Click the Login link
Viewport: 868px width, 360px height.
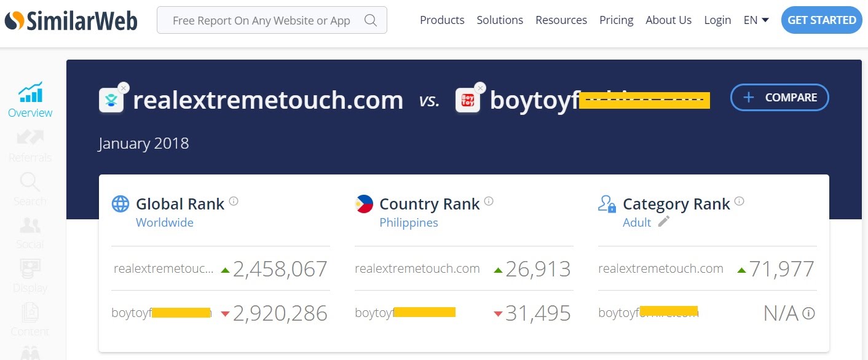click(717, 20)
